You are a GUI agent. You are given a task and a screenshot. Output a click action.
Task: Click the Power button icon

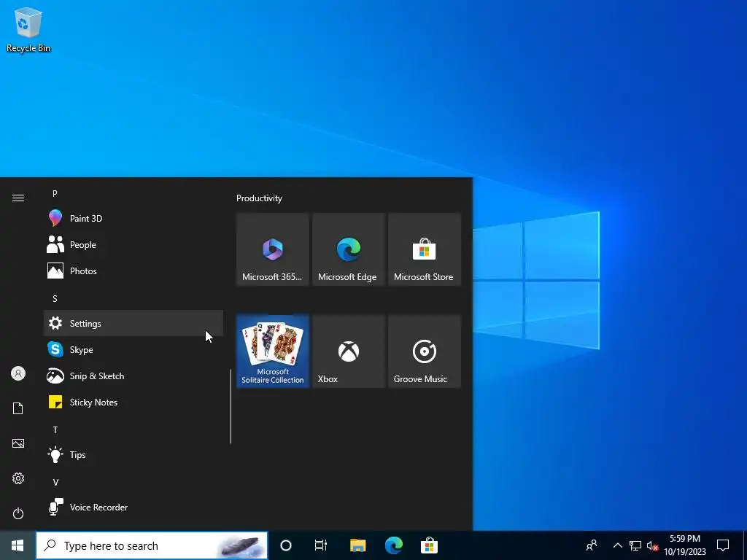[18, 513]
